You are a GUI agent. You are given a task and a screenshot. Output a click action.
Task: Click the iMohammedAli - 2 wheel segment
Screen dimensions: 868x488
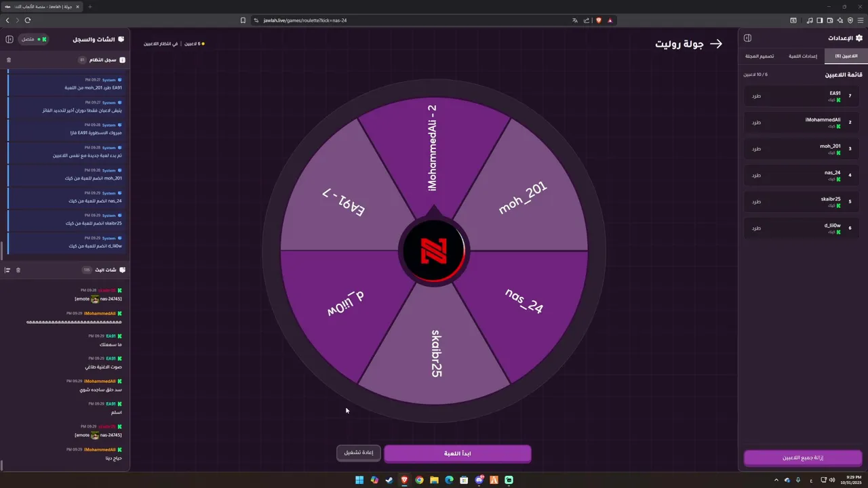pyautogui.click(x=433, y=148)
